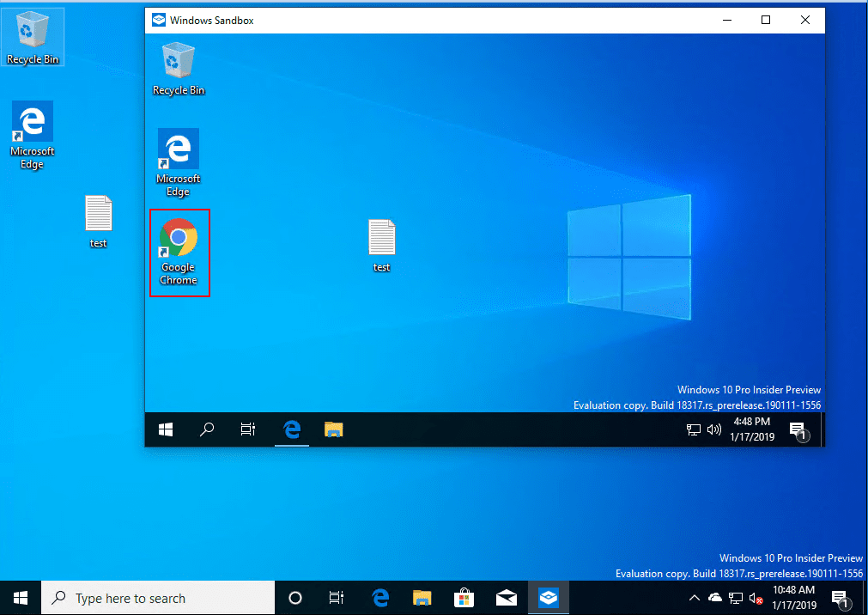Open Task View in the sandbox taskbar
The width and height of the screenshot is (868, 615).
click(x=248, y=429)
